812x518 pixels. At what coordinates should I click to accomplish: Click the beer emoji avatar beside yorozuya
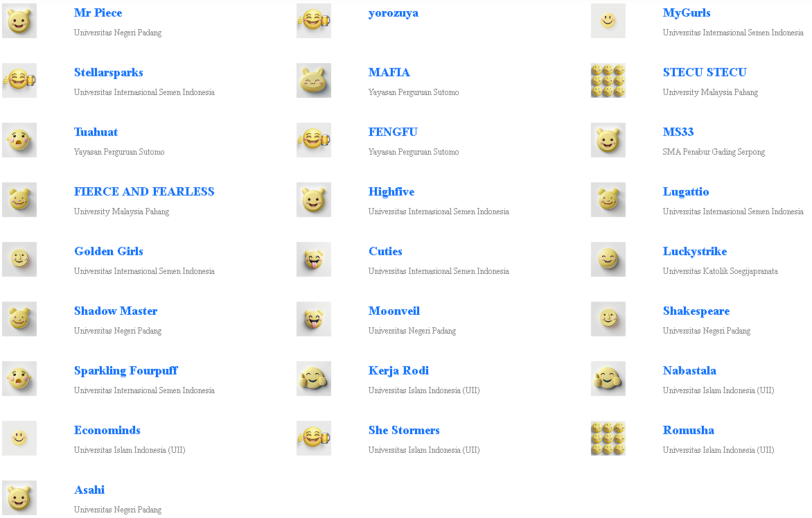click(x=314, y=21)
